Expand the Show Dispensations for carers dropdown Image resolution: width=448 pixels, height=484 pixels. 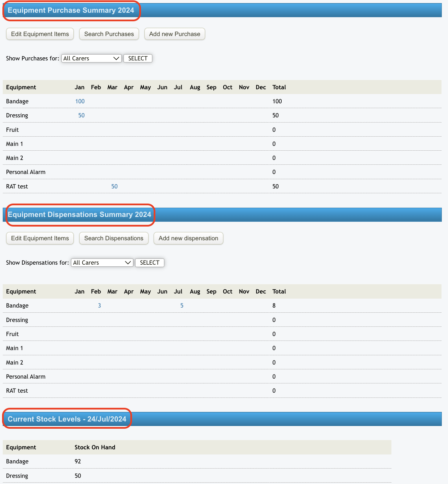[x=102, y=263]
